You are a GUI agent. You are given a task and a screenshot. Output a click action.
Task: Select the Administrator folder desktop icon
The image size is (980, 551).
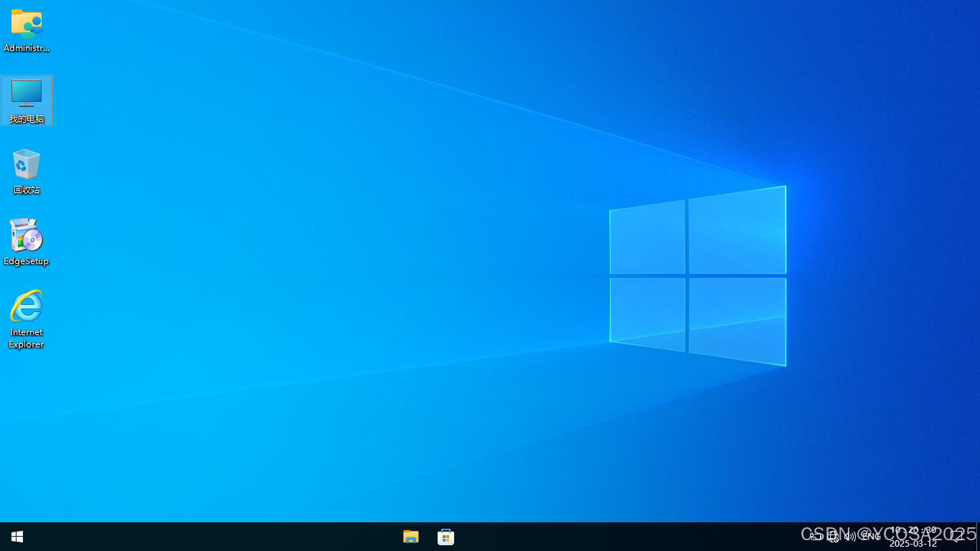(x=27, y=31)
